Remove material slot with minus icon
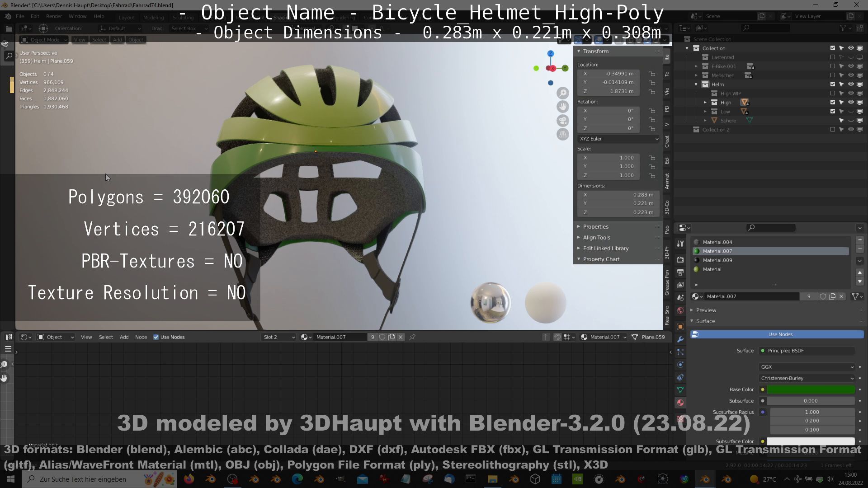Image resolution: width=868 pixels, height=488 pixels. 860,249
